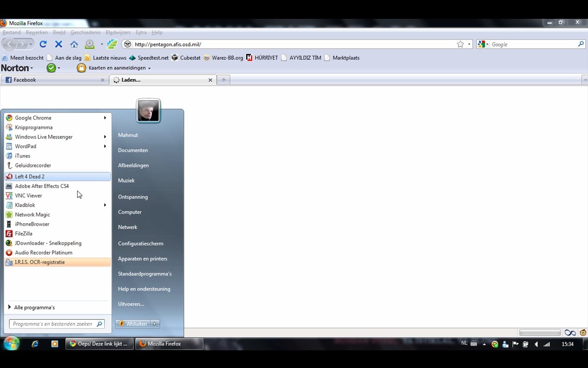Viewport: 588px width, 368px height.
Task: Click the site identity icon in address bar
Action: 127,44
